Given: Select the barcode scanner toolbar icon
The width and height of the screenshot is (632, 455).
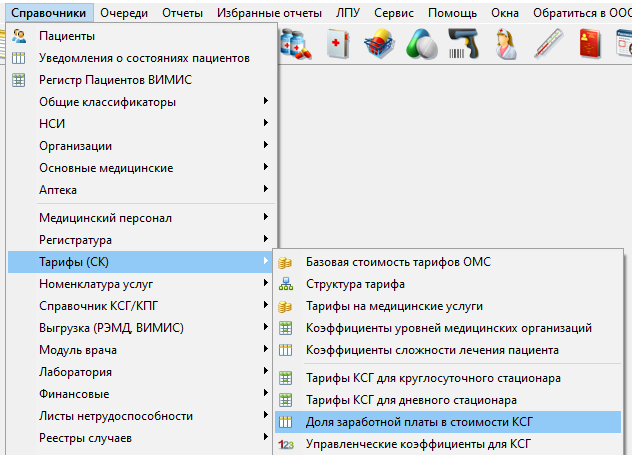Looking at the screenshot, I should [463, 47].
